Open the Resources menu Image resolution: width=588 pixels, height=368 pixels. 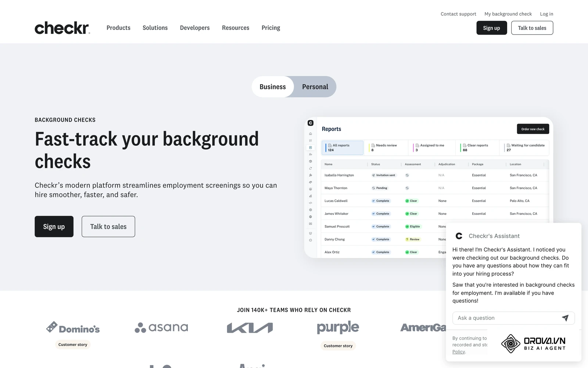[x=236, y=28]
